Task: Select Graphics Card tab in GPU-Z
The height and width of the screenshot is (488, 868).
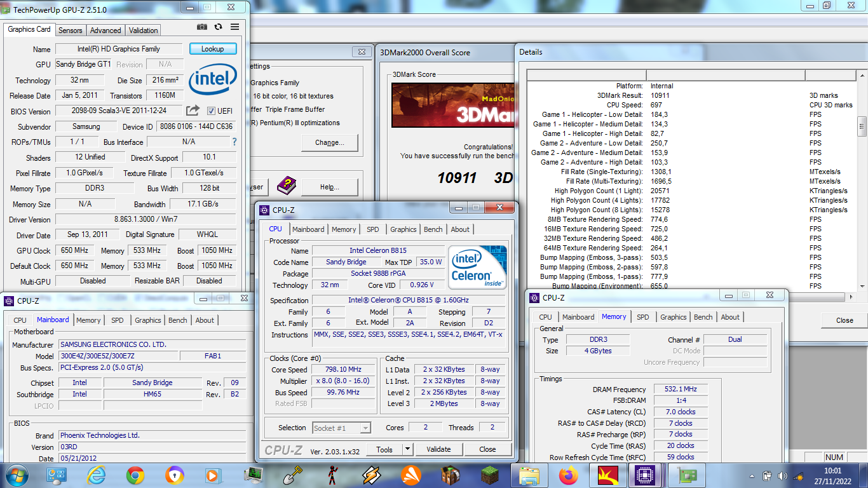Action: pyautogui.click(x=29, y=29)
